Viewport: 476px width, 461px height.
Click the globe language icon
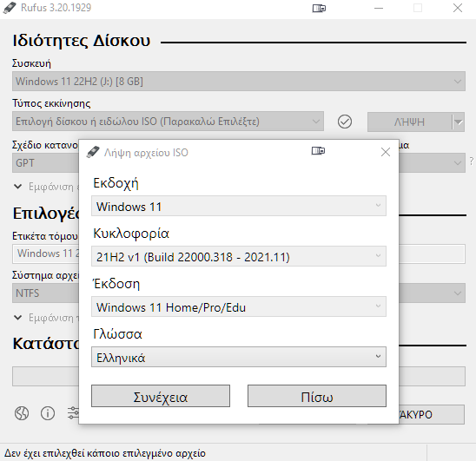click(x=22, y=413)
